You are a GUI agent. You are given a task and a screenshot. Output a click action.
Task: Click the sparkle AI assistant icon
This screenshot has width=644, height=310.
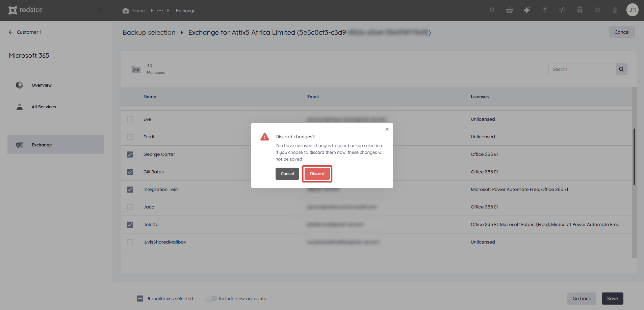pyautogui.click(x=527, y=10)
